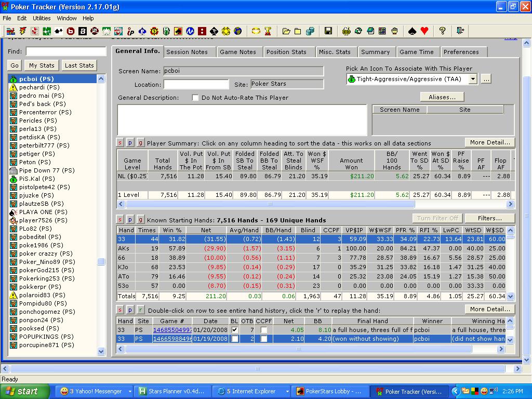The height and width of the screenshot is (399, 532).
Task: Click the red poker chip dollar icon
Action: click(154, 31)
